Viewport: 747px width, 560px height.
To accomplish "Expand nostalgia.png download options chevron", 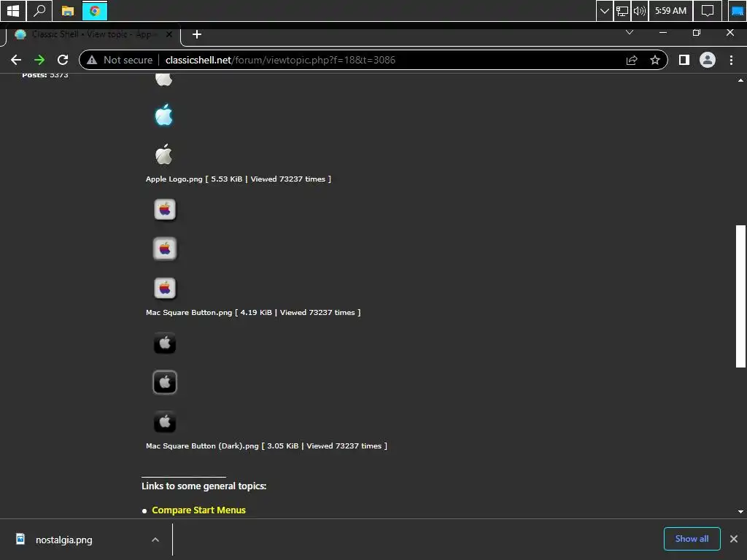I will coord(155,540).
